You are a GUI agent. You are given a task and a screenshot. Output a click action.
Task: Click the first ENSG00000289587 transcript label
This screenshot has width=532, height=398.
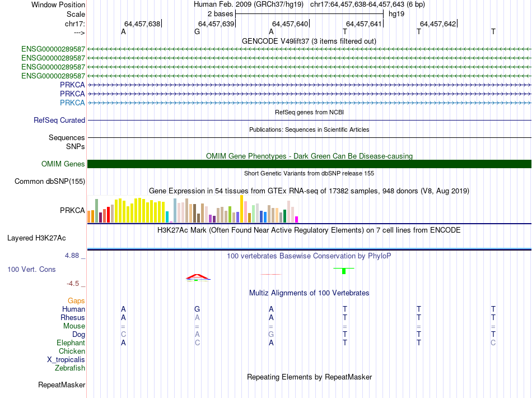53,49
